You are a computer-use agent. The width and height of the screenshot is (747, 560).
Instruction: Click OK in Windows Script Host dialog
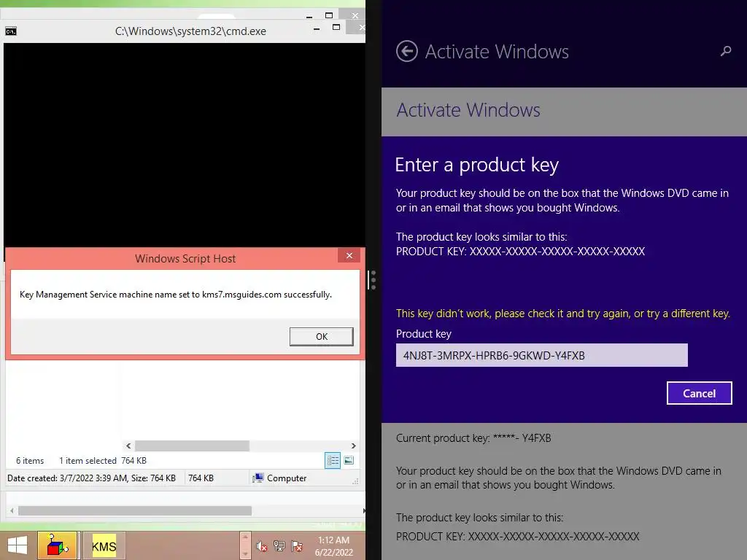click(322, 336)
